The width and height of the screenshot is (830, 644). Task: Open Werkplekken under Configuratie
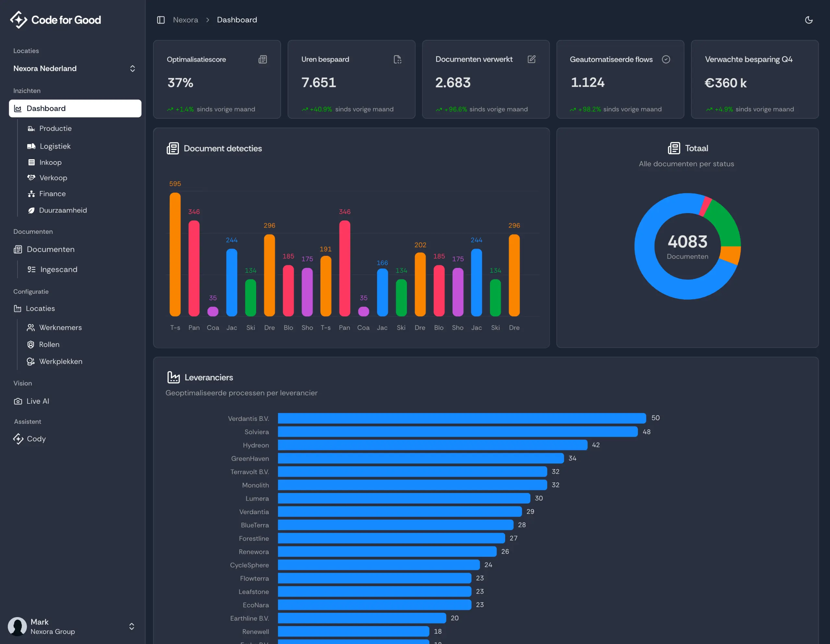tap(60, 362)
